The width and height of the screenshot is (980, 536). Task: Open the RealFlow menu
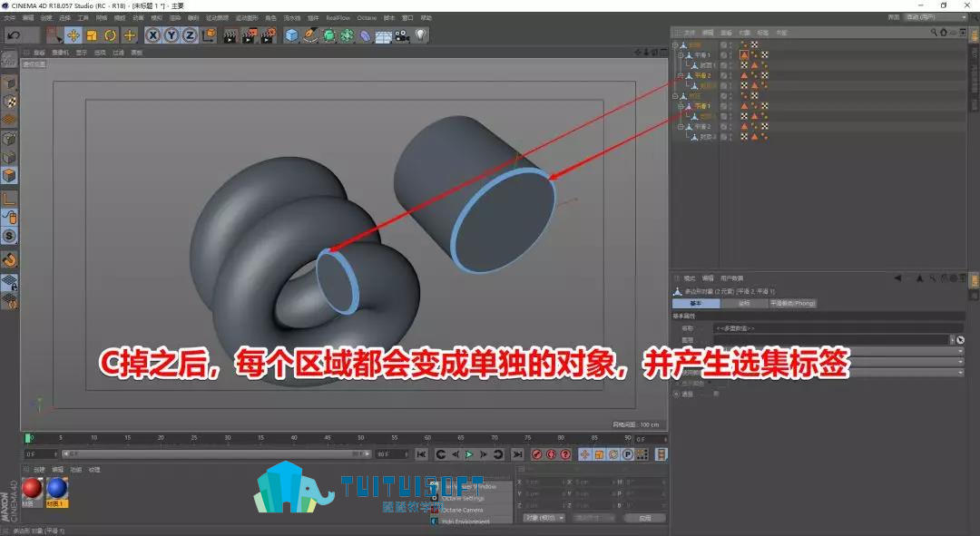click(x=338, y=17)
